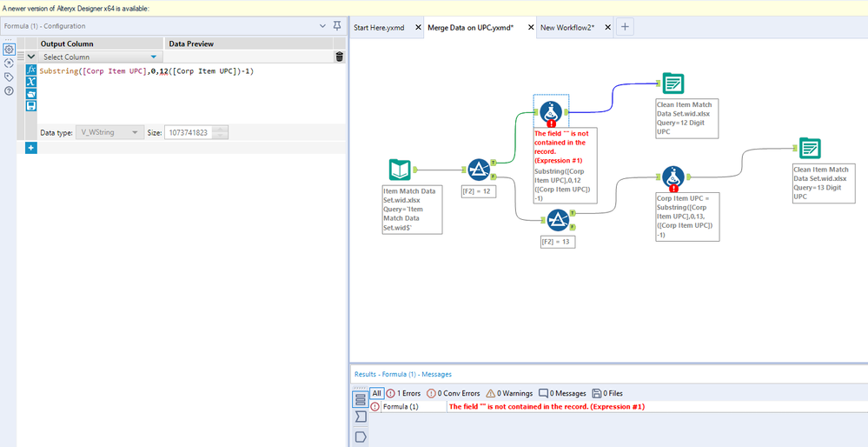This screenshot has width=868, height=447.
Task: Add a new workflow tab with plus
Action: click(x=625, y=27)
